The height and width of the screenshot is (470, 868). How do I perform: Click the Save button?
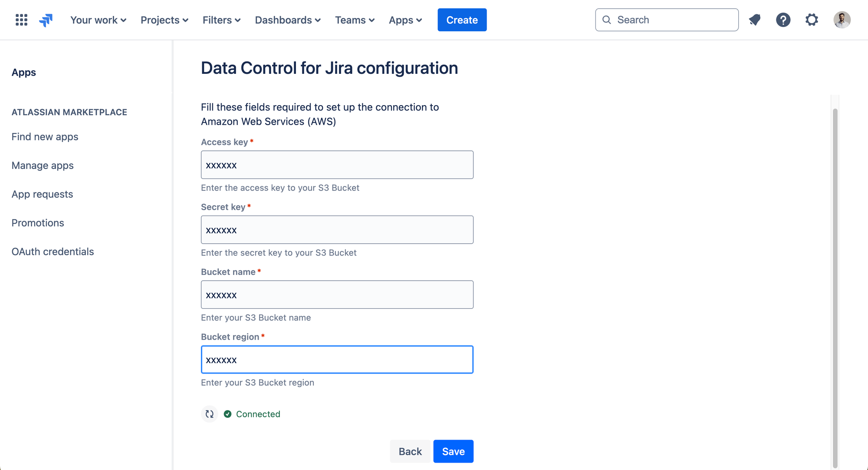click(454, 451)
